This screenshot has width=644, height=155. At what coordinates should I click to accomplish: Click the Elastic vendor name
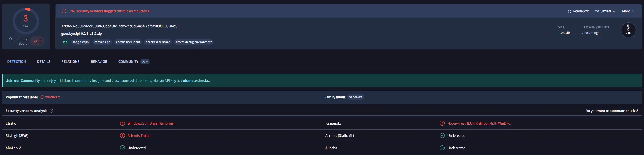tap(11, 123)
